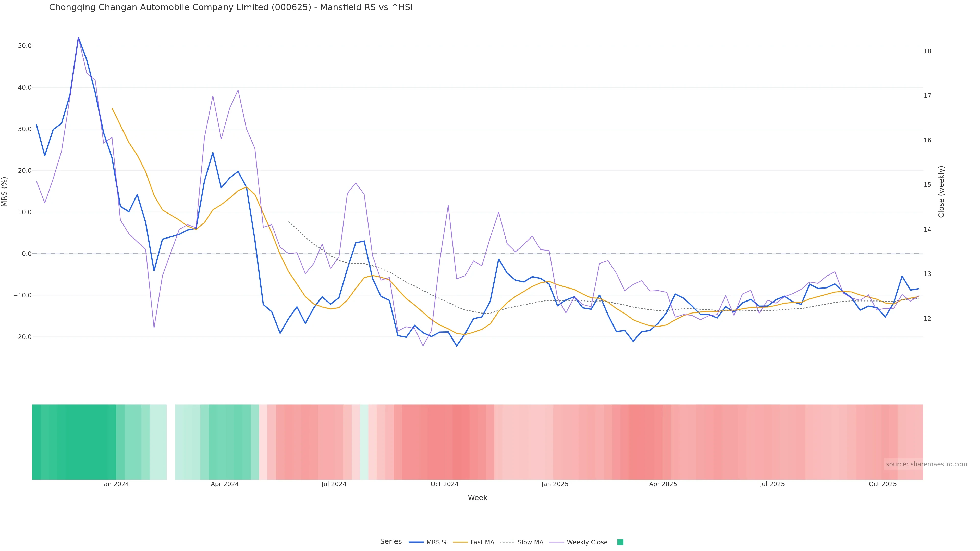980x551 pixels.
Task: Toggle the MRS % legend series
Action: [x=437, y=542]
